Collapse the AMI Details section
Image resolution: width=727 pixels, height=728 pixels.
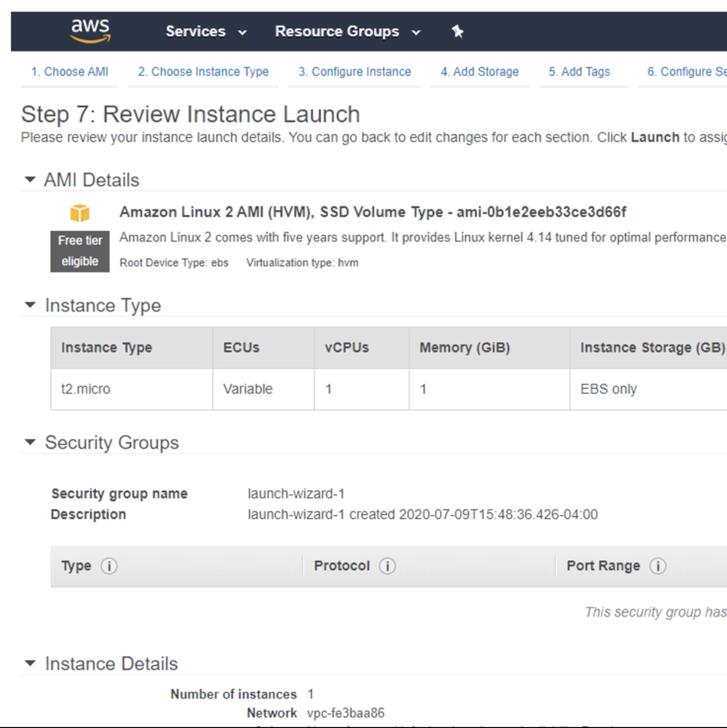coord(30,180)
